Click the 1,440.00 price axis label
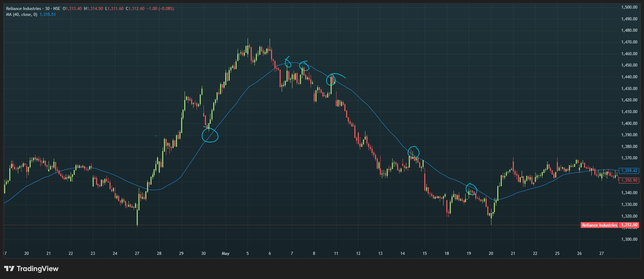Screen dimensions: 644x279 [629, 77]
